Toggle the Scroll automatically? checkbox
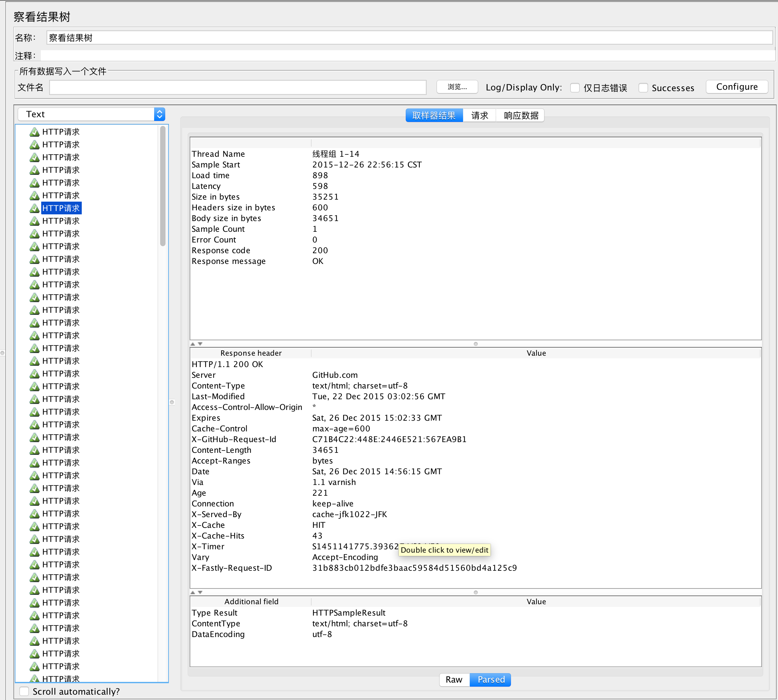 click(x=24, y=691)
